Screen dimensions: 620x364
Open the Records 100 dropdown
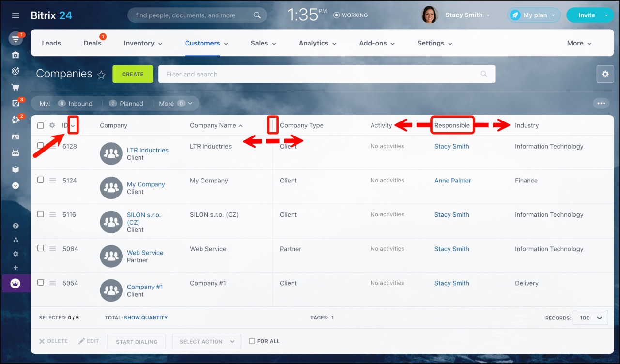(x=590, y=318)
